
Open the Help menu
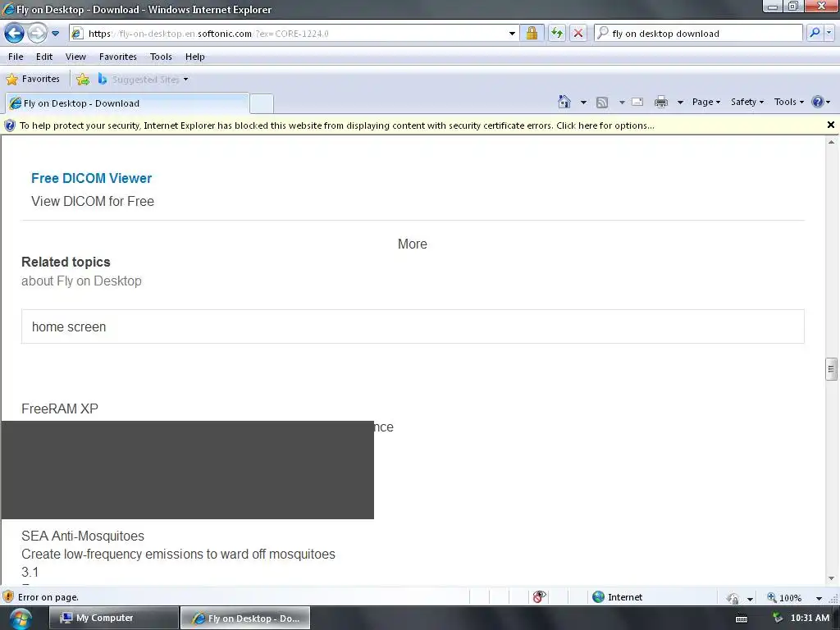[x=195, y=57]
